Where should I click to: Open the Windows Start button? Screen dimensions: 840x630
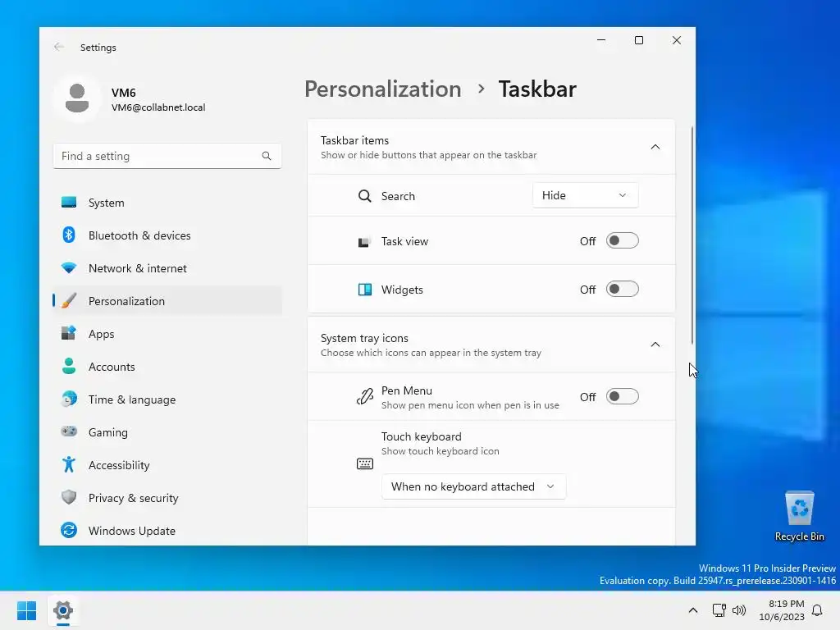point(27,610)
